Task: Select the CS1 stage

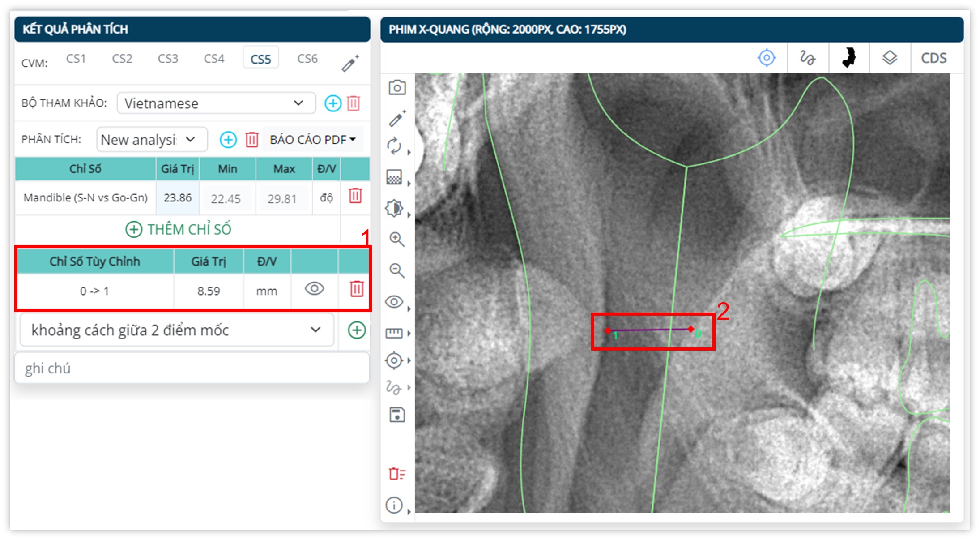Action: [76, 59]
